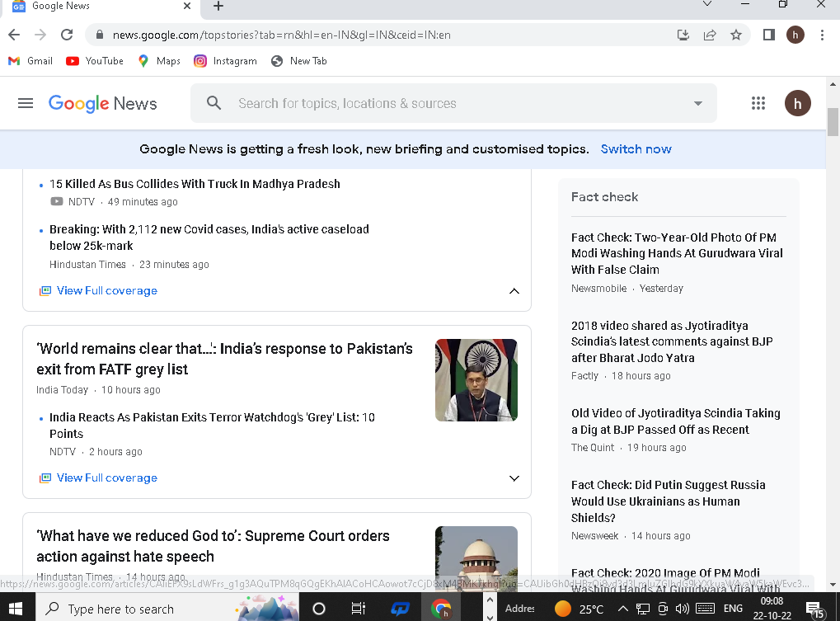Open the Google News hamburger main menu
This screenshot has height=621, width=840.
coord(26,103)
